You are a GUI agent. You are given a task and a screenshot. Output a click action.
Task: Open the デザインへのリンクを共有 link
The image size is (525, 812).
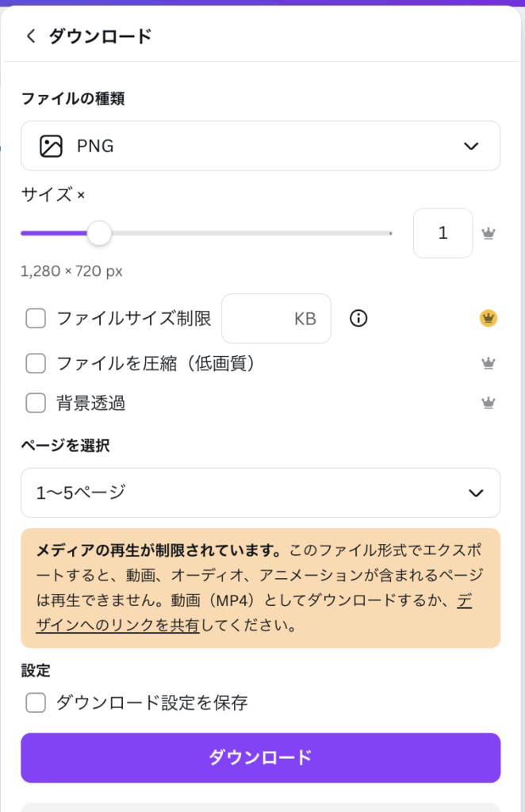point(119,625)
